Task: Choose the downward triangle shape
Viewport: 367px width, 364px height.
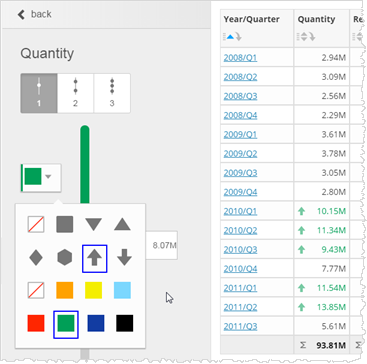Action: pyautogui.click(x=93, y=224)
